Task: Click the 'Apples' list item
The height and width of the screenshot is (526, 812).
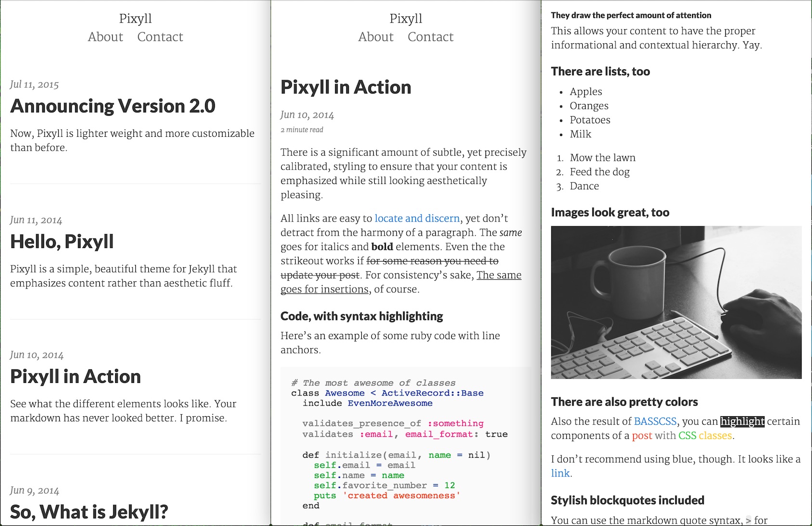Action: (x=586, y=92)
